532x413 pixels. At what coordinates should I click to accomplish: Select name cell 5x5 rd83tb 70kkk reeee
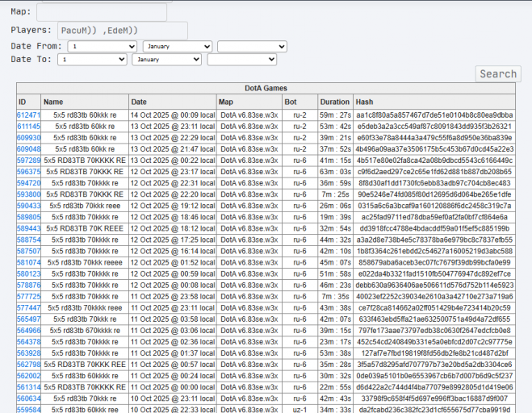pyautogui.click(x=85, y=262)
